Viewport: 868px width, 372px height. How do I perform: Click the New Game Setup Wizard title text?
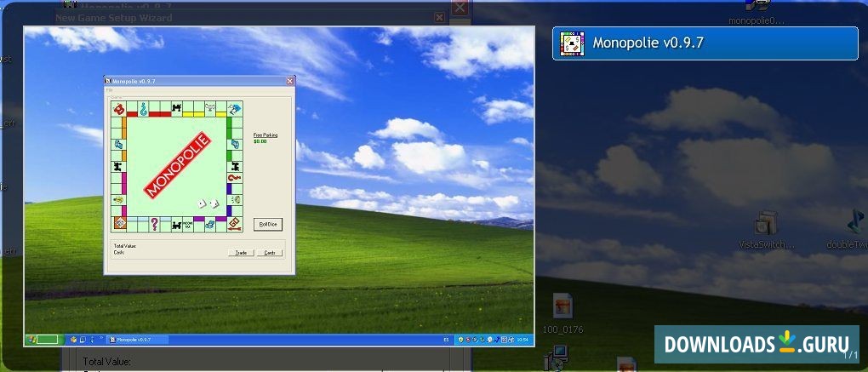[113, 18]
